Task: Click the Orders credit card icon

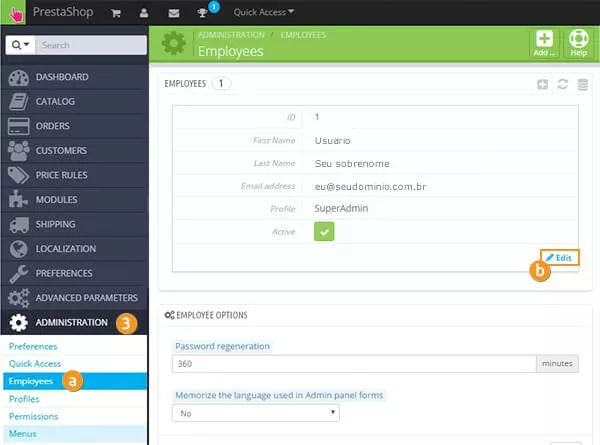Action: pos(18,126)
